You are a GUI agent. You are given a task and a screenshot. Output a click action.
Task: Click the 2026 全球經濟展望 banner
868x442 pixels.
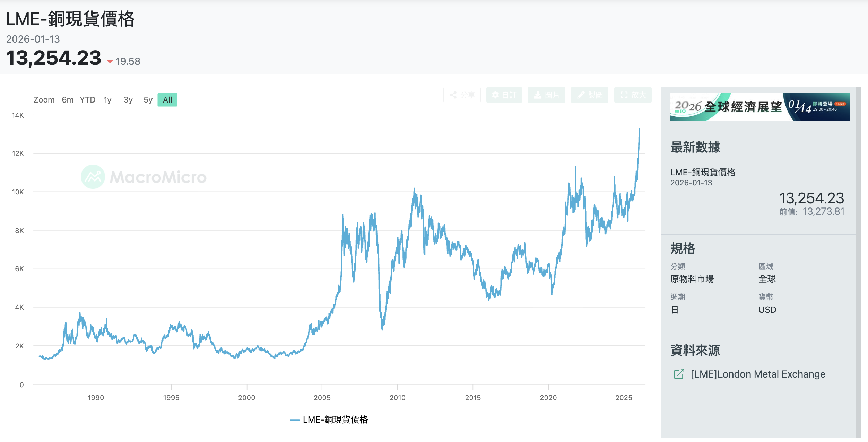[759, 107]
